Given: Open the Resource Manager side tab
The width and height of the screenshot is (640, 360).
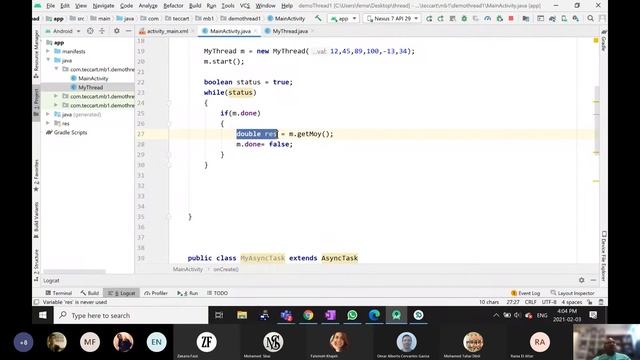Looking at the screenshot, I should click(x=36, y=53).
